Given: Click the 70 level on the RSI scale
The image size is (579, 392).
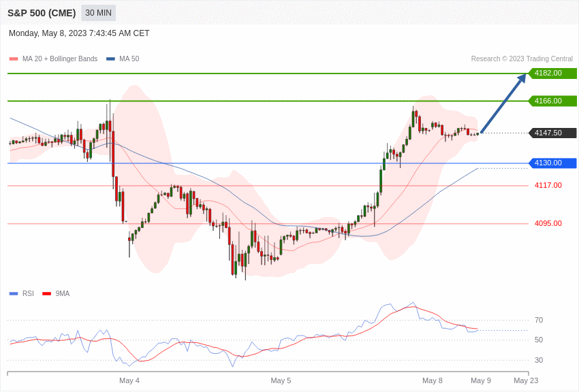Looking at the screenshot, I should click(x=538, y=319).
